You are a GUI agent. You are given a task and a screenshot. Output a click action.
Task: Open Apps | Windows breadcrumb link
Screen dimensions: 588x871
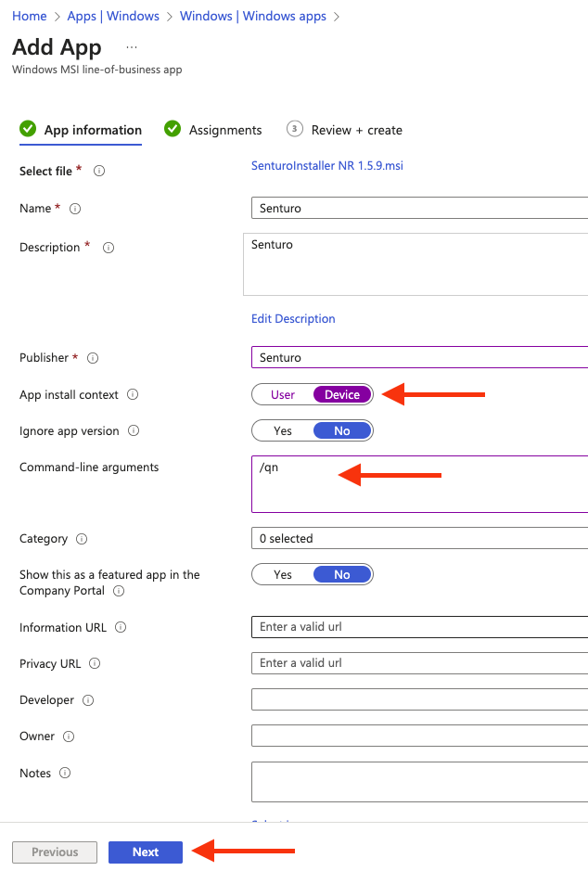113,16
